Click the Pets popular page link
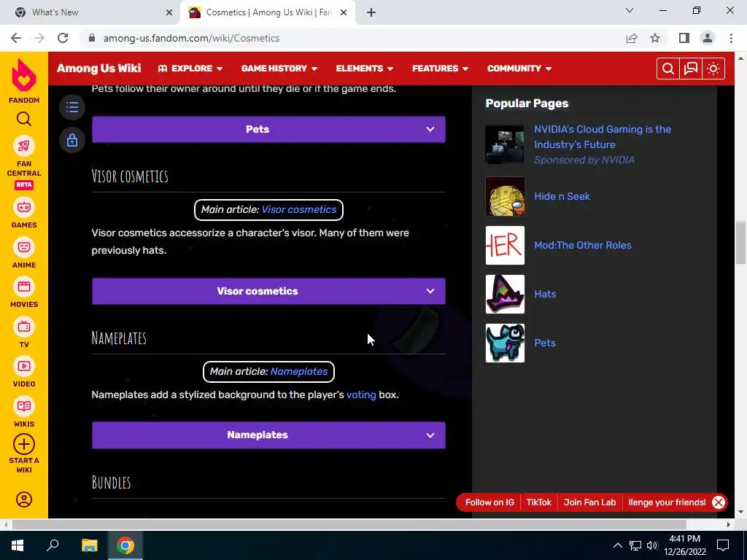The width and height of the screenshot is (747, 560). 544,343
